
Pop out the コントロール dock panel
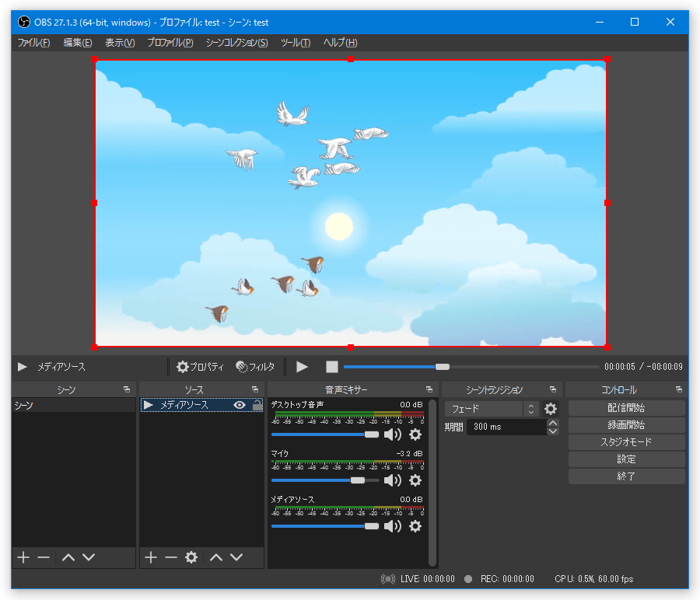click(x=678, y=389)
